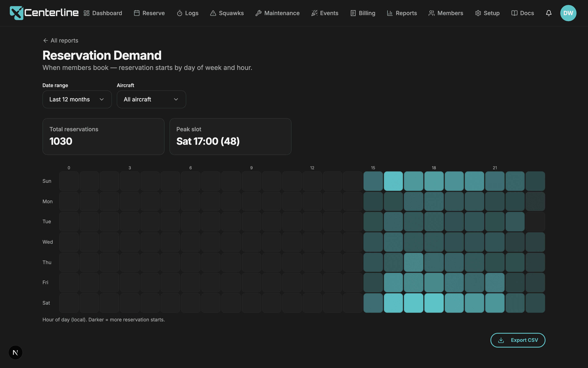
Task: Open the DW user avatar menu
Action: (568, 13)
